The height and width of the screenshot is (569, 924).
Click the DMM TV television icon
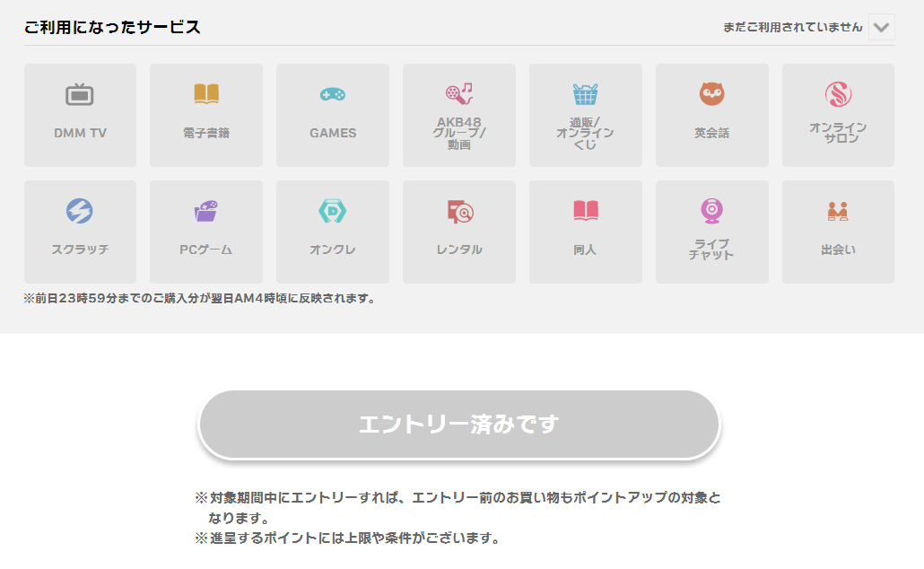[80, 94]
